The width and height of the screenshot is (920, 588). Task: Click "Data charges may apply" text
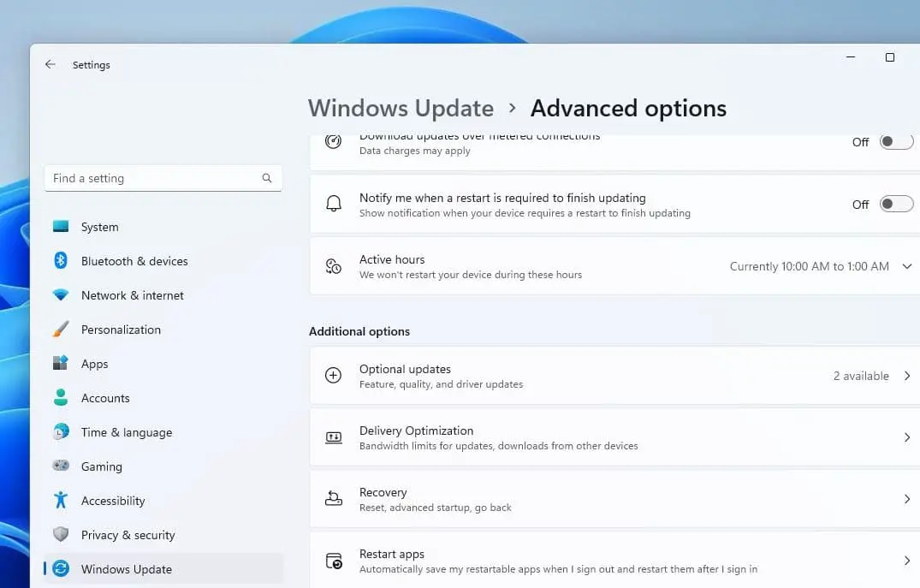point(414,151)
